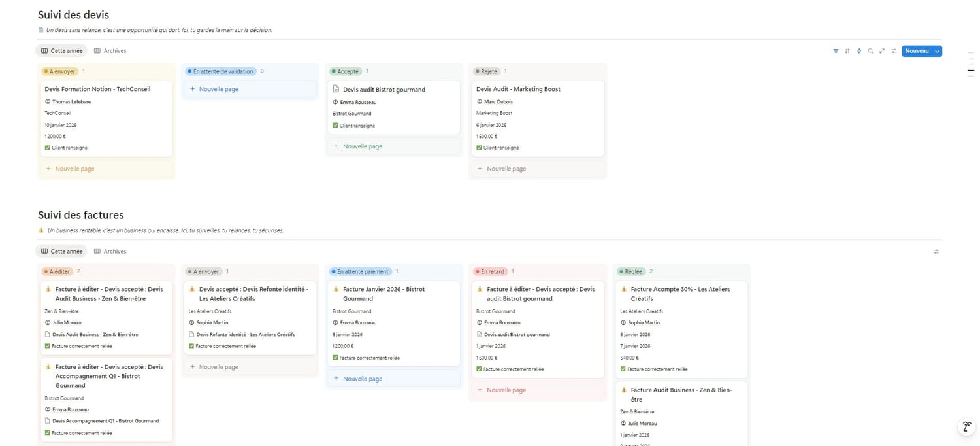Image resolution: width=980 pixels, height=446 pixels.
Task: Open the lightning bolt automations icon
Action: click(859, 51)
